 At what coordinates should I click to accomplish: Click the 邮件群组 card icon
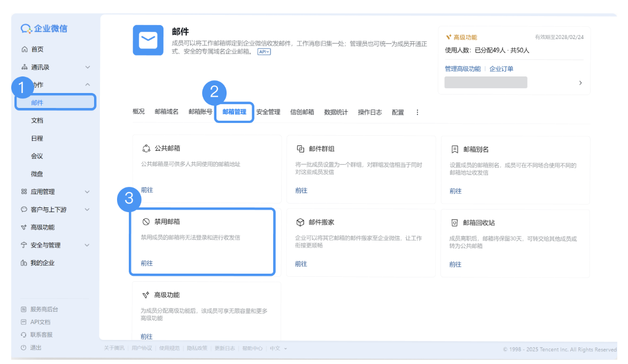click(300, 149)
